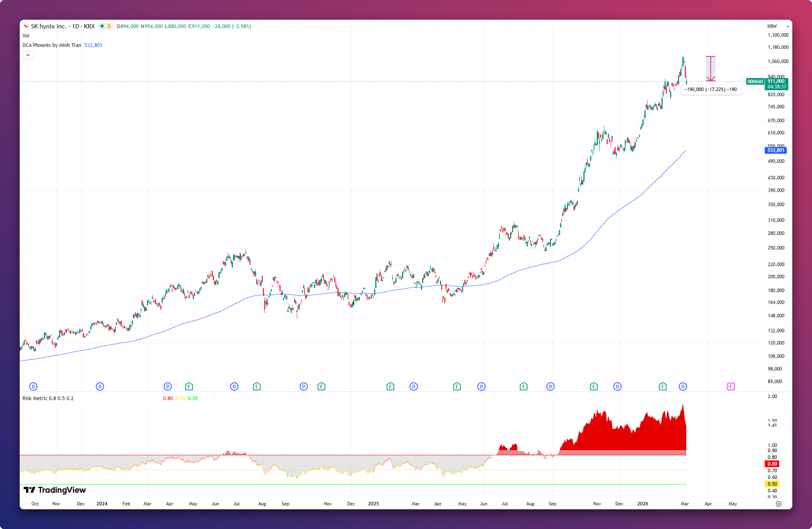Click the red 0.80 level label on axis
The width and height of the screenshot is (812, 529).
click(x=772, y=464)
